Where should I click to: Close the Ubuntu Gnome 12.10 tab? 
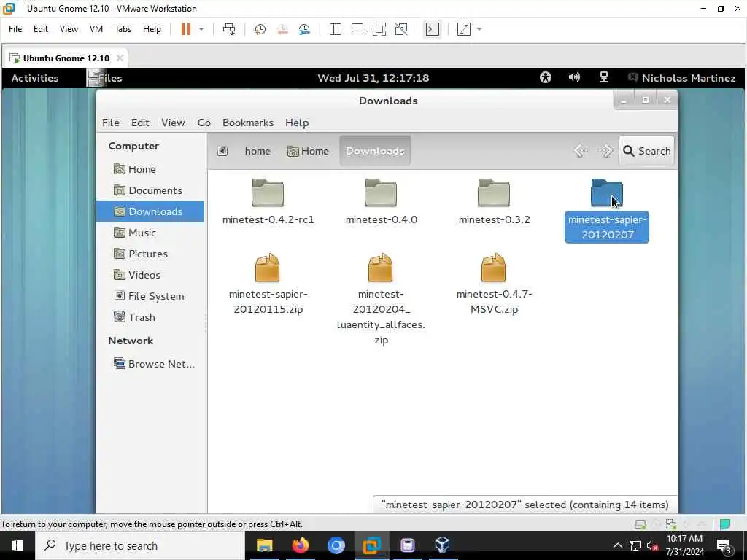(120, 58)
